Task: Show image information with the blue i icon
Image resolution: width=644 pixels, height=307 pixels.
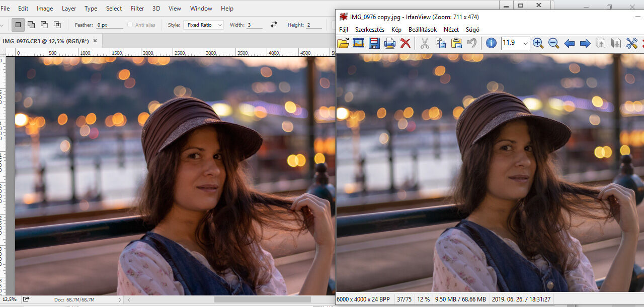Action: click(x=491, y=43)
